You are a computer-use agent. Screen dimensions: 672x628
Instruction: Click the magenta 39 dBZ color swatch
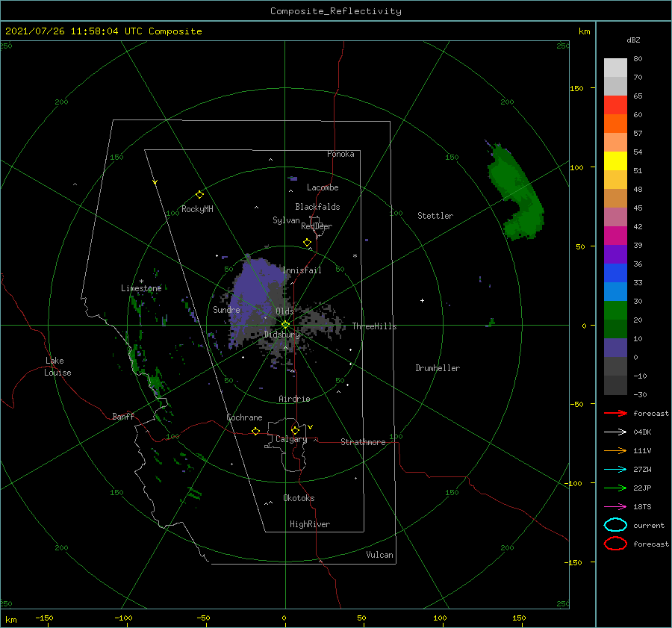615,236
